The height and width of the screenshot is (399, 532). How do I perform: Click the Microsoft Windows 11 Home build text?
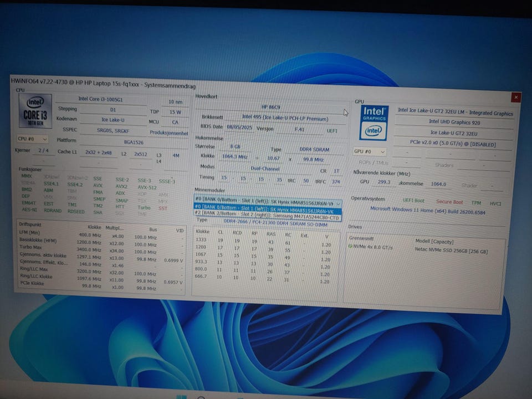[427, 211]
